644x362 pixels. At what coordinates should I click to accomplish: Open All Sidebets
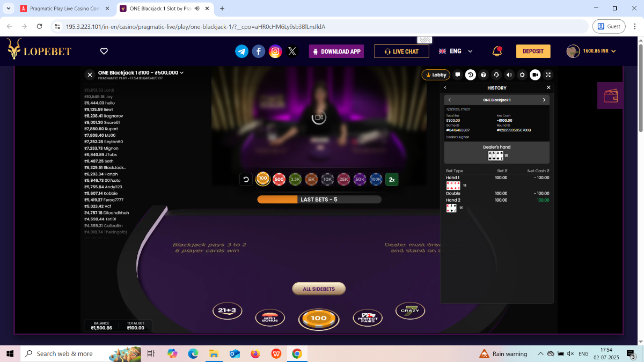point(319,289)
